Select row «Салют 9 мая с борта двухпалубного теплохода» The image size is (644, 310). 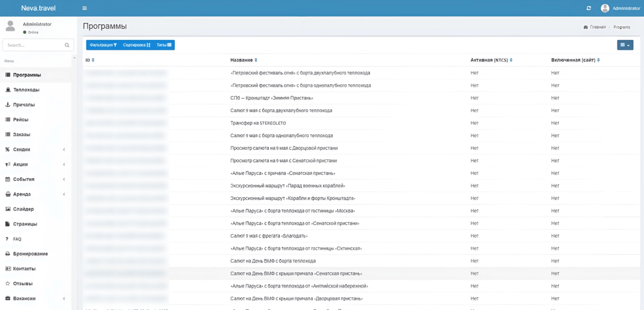click(361, 110)
